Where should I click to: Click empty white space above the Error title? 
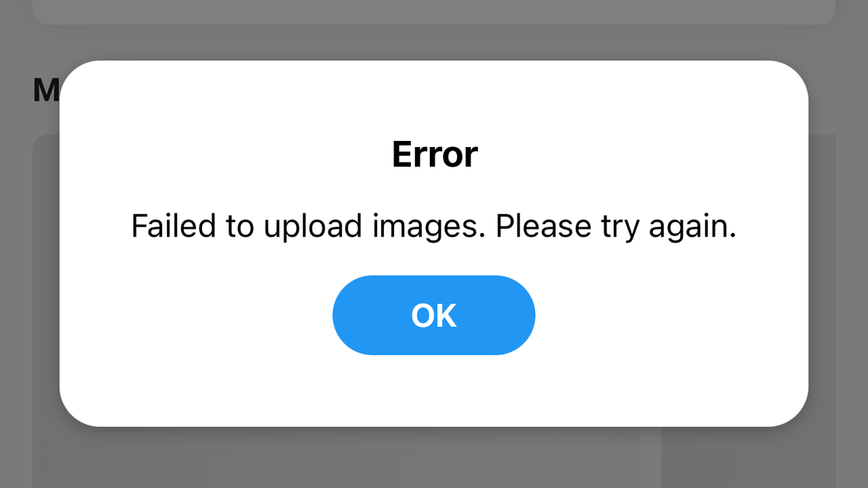point(434,98)
